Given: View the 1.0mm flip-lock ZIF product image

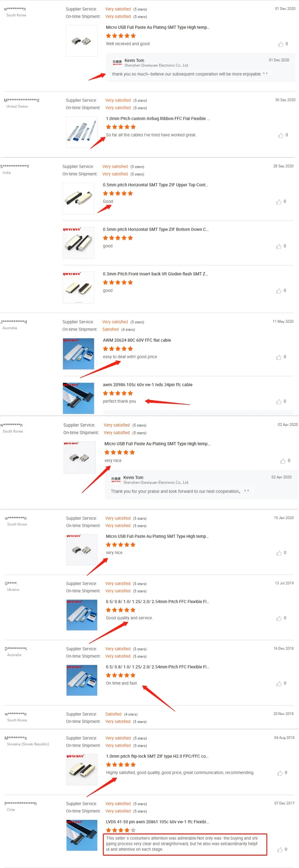Looking at the screenshot, I should [x=82, y=769].
